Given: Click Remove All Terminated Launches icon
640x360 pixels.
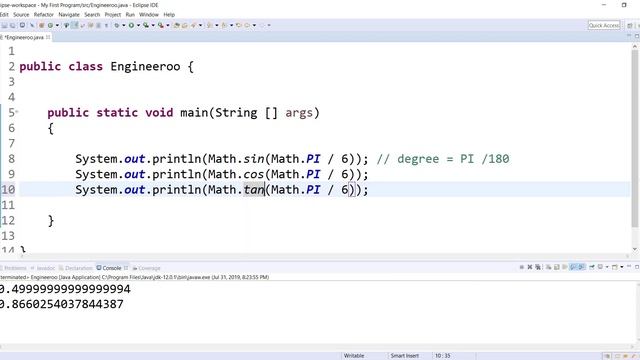Looking at the screenshot, I should click(x=538, y=267).
